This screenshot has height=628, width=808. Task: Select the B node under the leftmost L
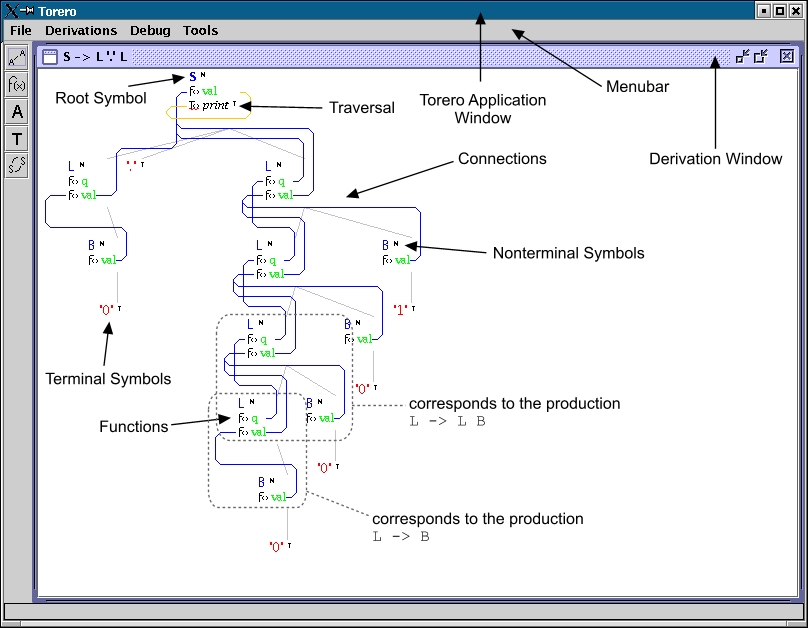tap(91, 245)
